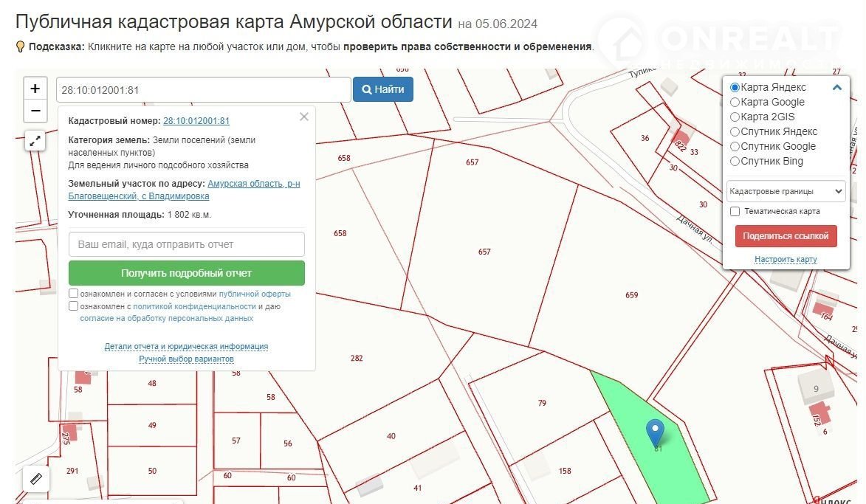This screenshot has width=866, height=504.
Task: Collapse the map layers panel chevron
Action: 836,87
